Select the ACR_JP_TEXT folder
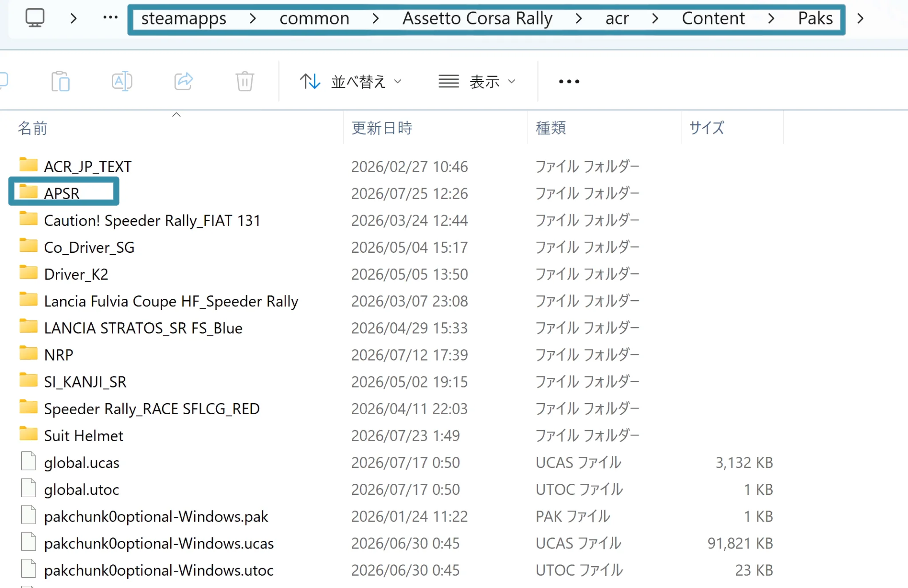Viewport: 908px width, 588px height. (88, 167)
